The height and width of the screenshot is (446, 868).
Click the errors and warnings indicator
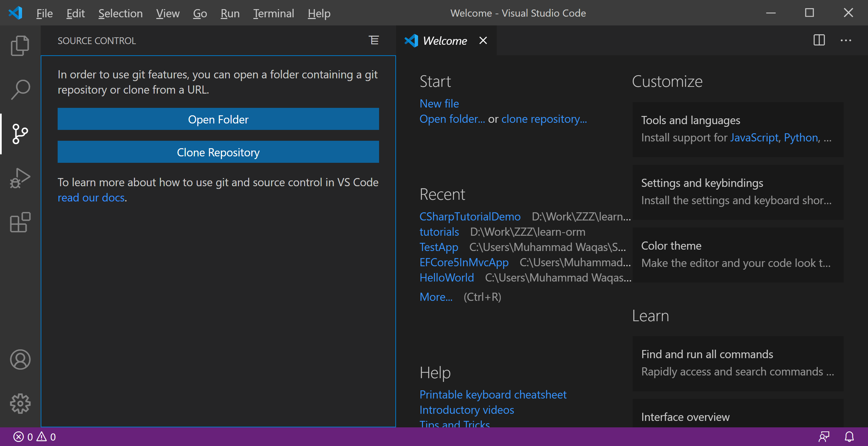coord(34,437)
